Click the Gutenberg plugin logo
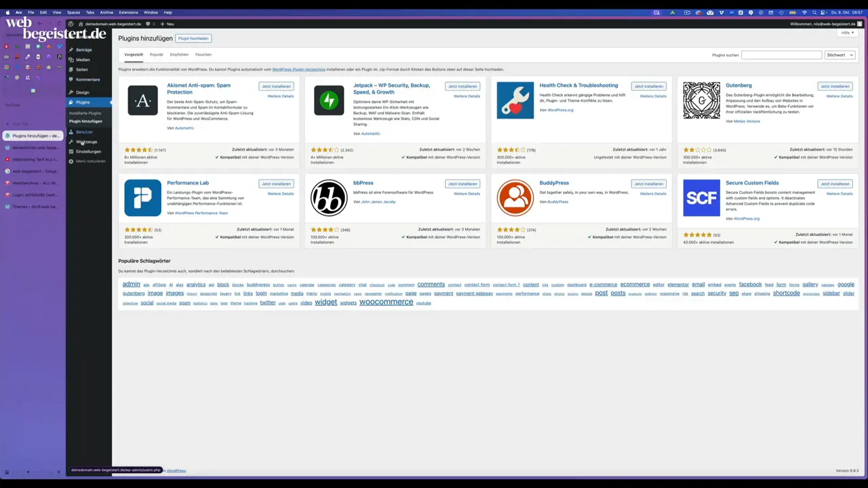The width and height of the screenshot is (868, 488). (x=701, y=100)
